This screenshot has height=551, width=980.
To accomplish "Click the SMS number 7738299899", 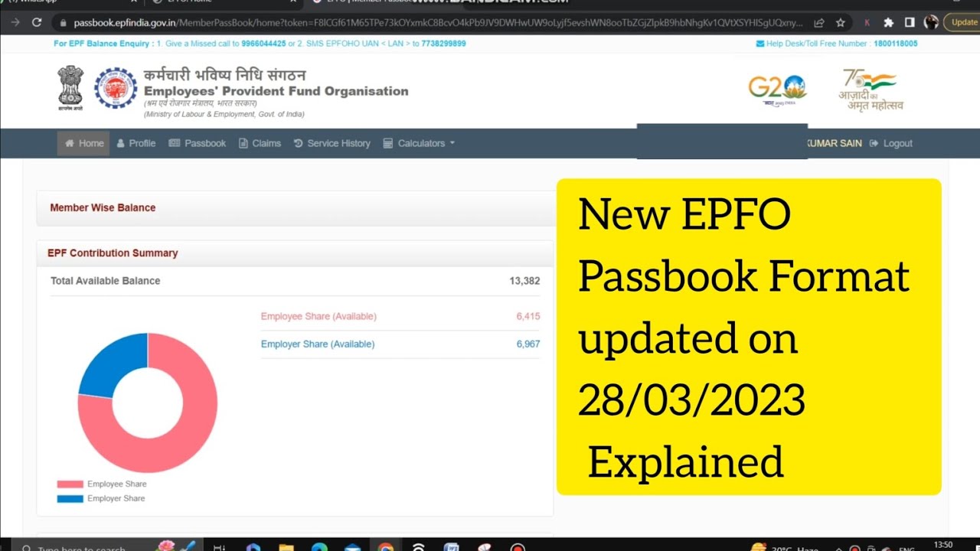I will [x=443, y=44].
